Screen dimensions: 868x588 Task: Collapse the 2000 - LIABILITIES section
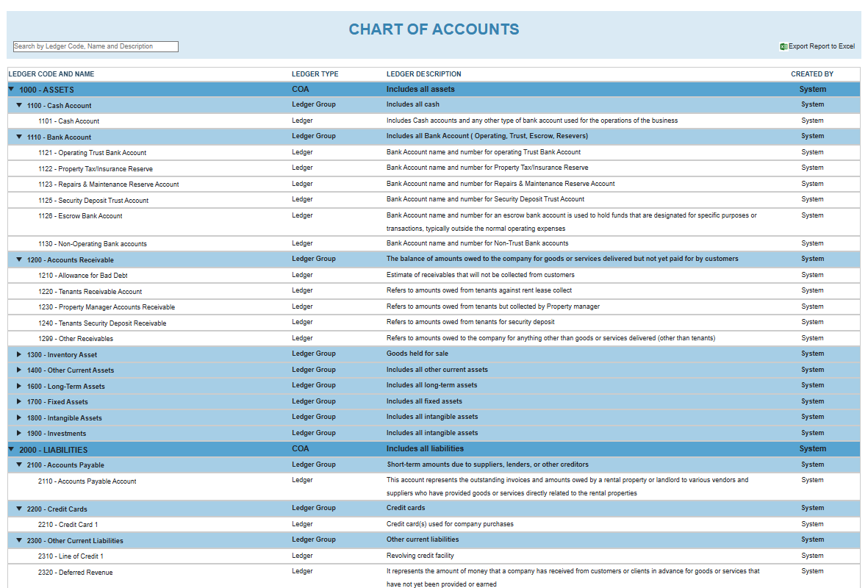tap(10, 448)
